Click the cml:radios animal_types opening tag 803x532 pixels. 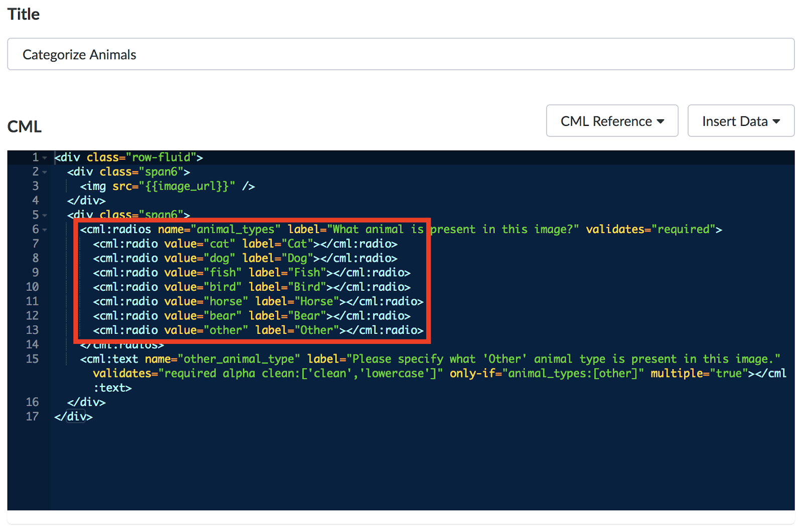(x=401, y=229)
